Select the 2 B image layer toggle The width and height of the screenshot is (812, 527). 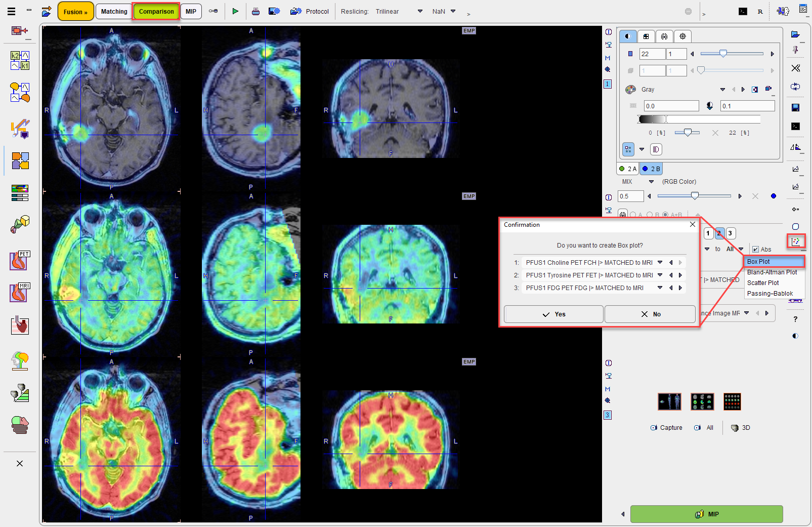pos(651,169)
